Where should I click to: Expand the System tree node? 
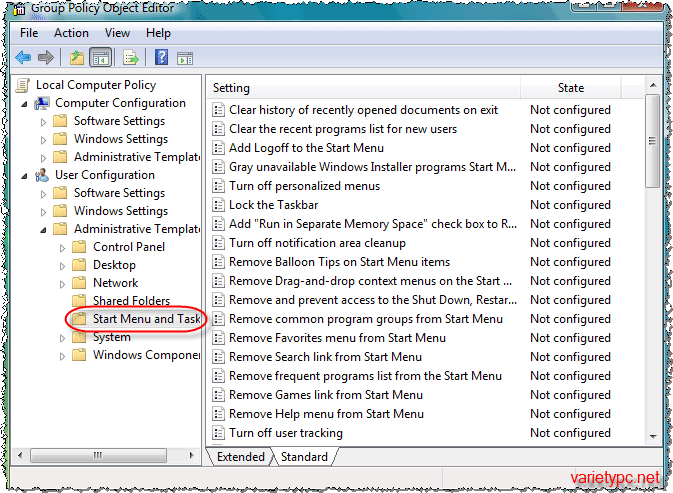point(63,338)
